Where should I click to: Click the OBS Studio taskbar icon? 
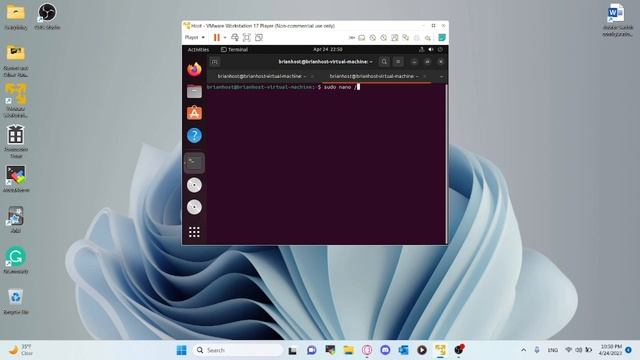[x=459, y=350]
